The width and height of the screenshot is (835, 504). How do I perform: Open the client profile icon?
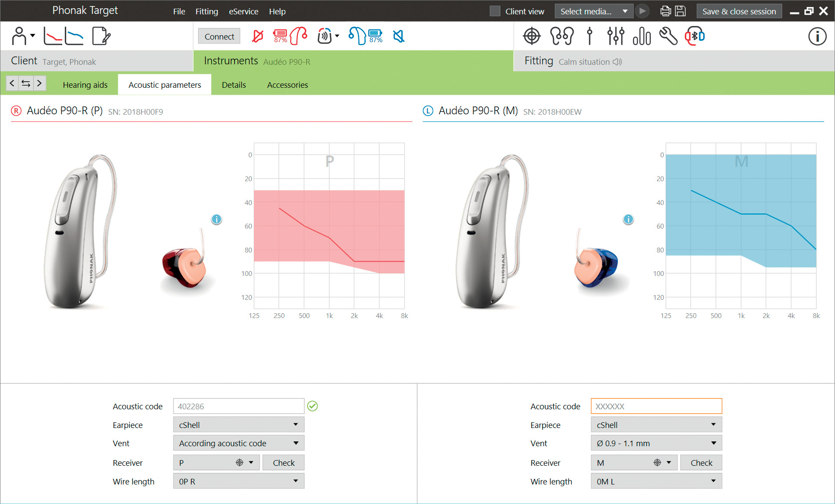coord(23,36)
